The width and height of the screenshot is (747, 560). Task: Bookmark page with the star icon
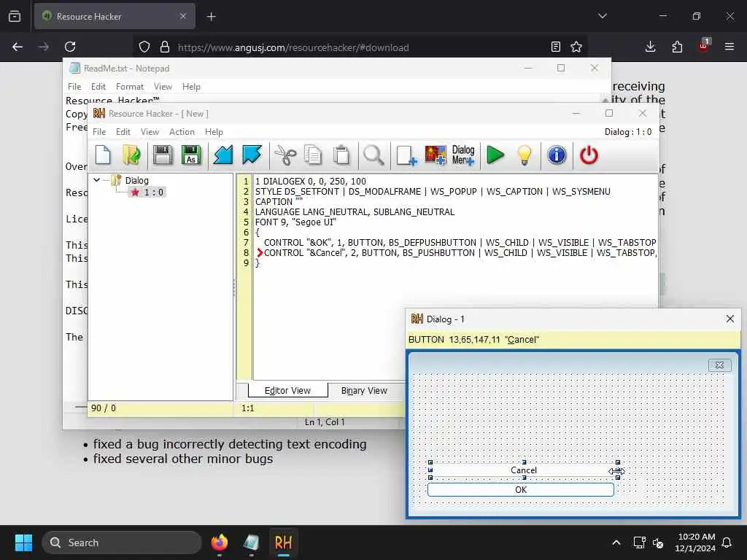(576, 47)
